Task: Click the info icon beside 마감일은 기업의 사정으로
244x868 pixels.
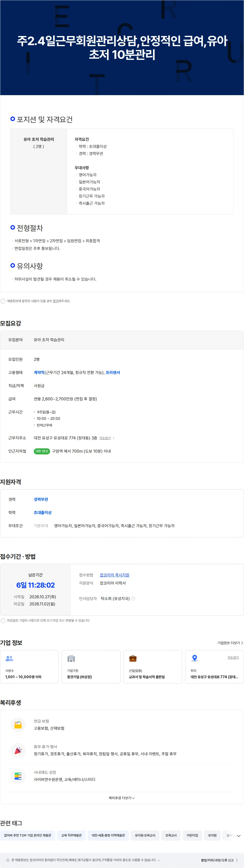Action: (x=3, y=620)
